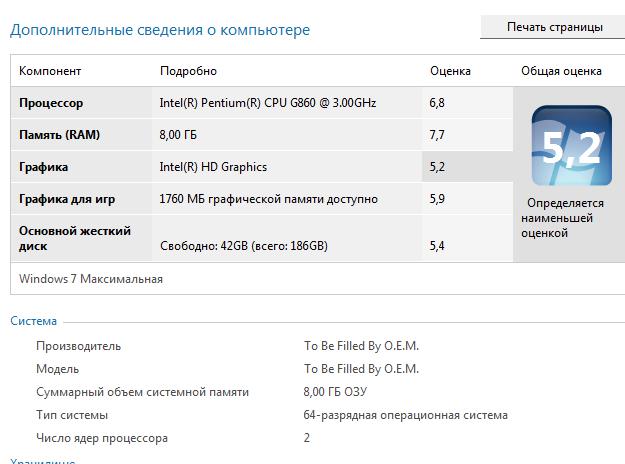Click the Intel Pentium CPU G860 details text
This screenshot has height=464, width=625.
[x=267, y=103]
